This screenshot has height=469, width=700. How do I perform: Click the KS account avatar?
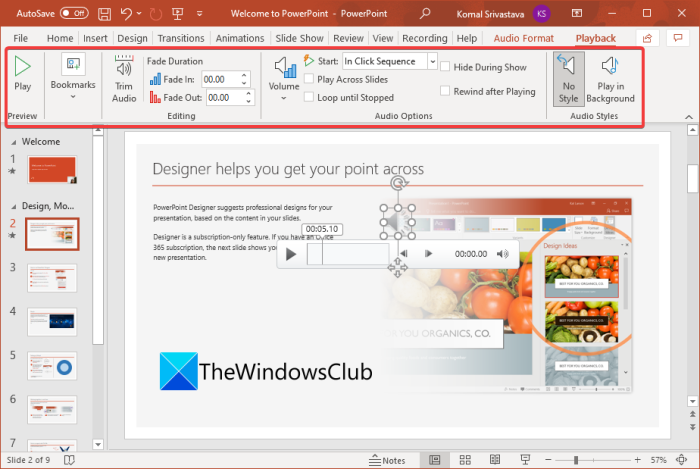(x=542, y=13)
